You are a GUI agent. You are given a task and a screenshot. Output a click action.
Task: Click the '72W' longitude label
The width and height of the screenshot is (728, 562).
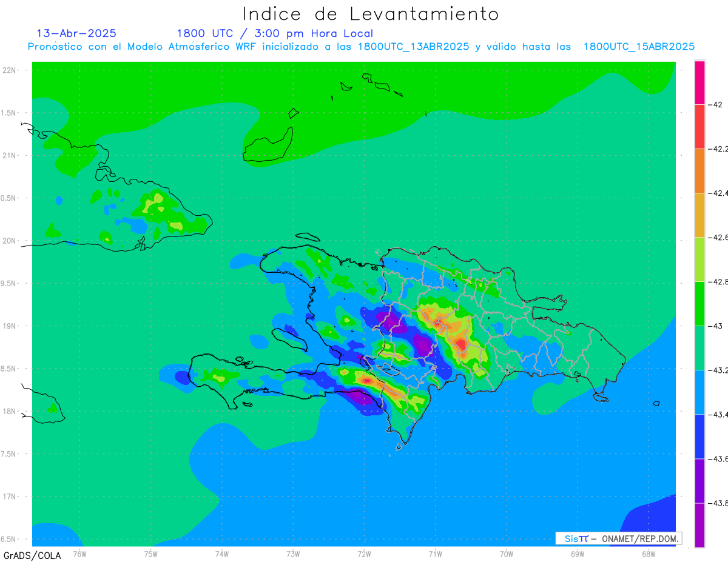(365, 554)
